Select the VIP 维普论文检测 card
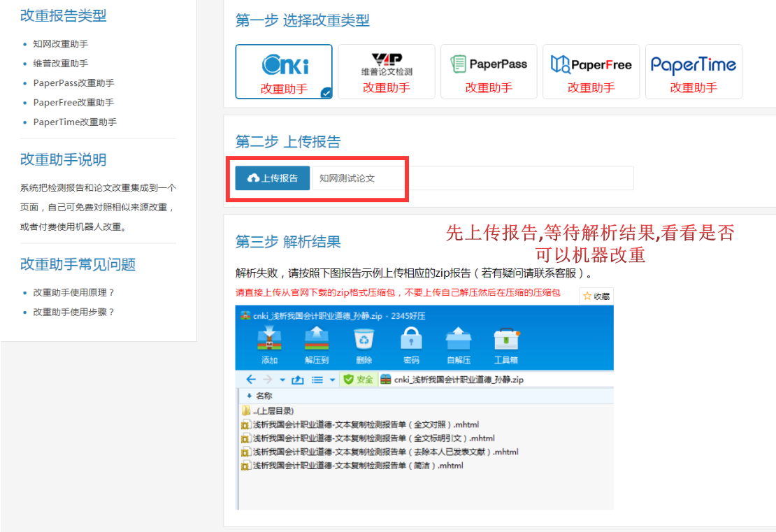776x532 pixels. 387,72
